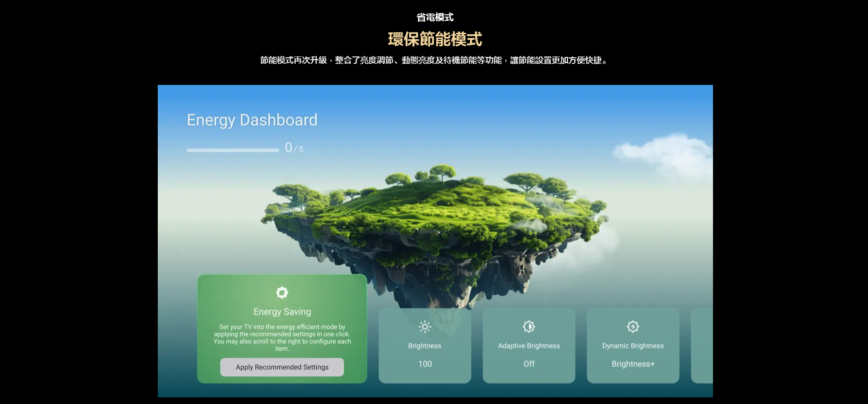Screen dimensions: 868x404
Task: Open the Brightness+ option under Dynamic Brightness
Action: (x=633, y=364)
